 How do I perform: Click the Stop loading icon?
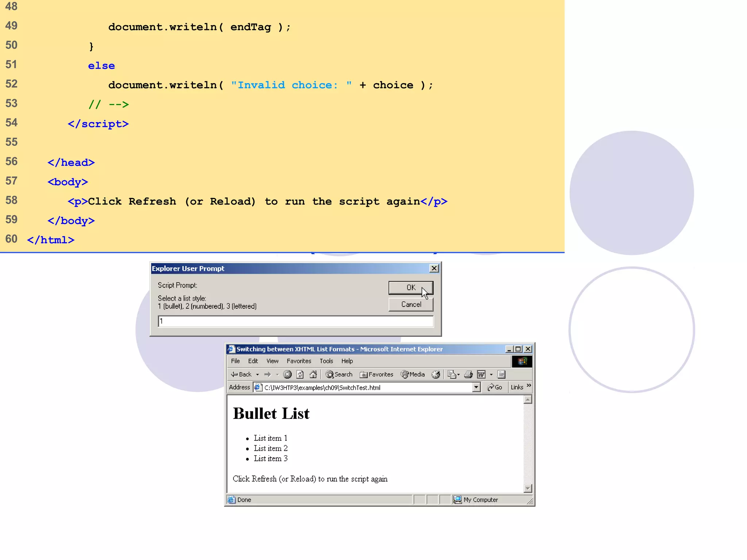click(x=287, y=374)
